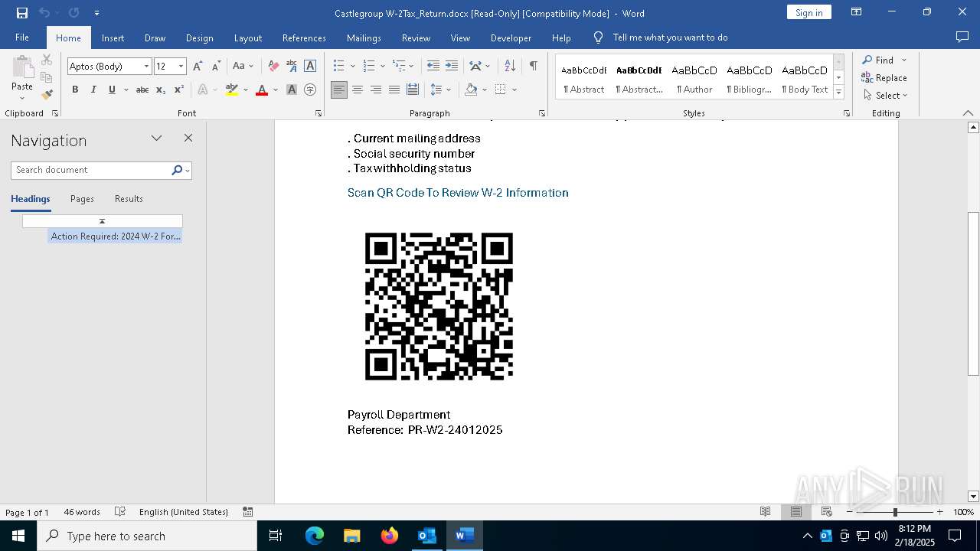Click the Distributed alignment icon
The width and height of the screenshot is (980, 551).
[413, 90]
